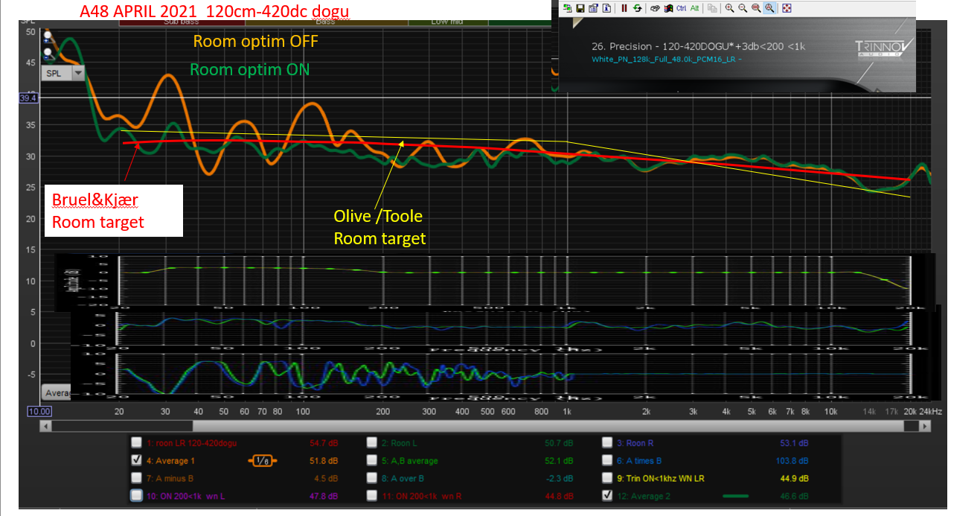
Task: Click the zoom out magnifier in the toolbar
Action: pos(743,8)
